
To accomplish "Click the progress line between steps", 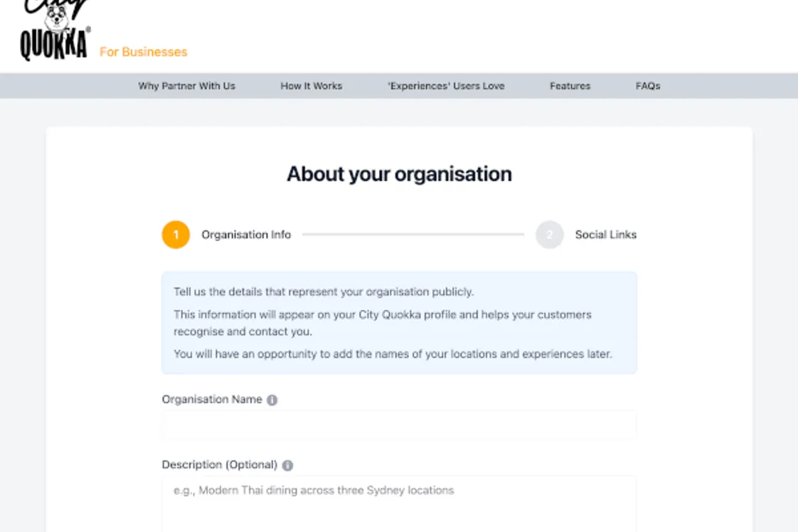I will tap(413, 235).
